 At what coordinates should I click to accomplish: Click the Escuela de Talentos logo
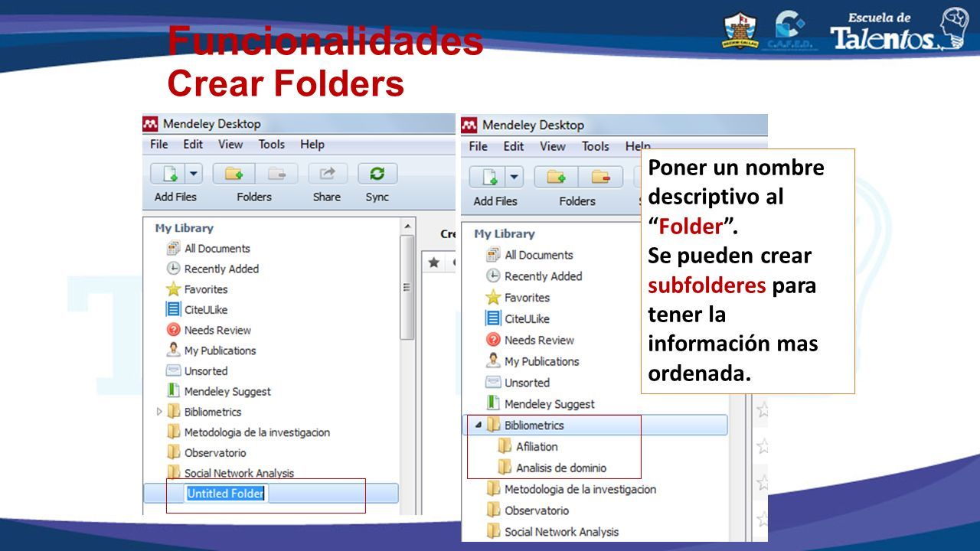point(900,30)
